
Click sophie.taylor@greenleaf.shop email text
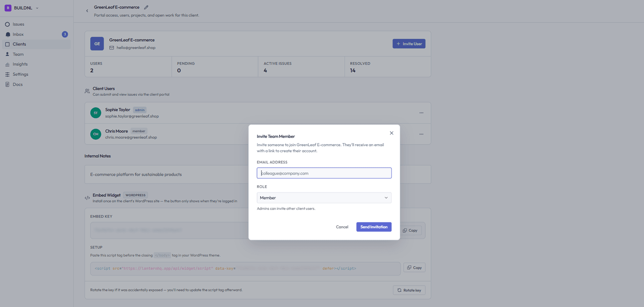tap(132, 116)
